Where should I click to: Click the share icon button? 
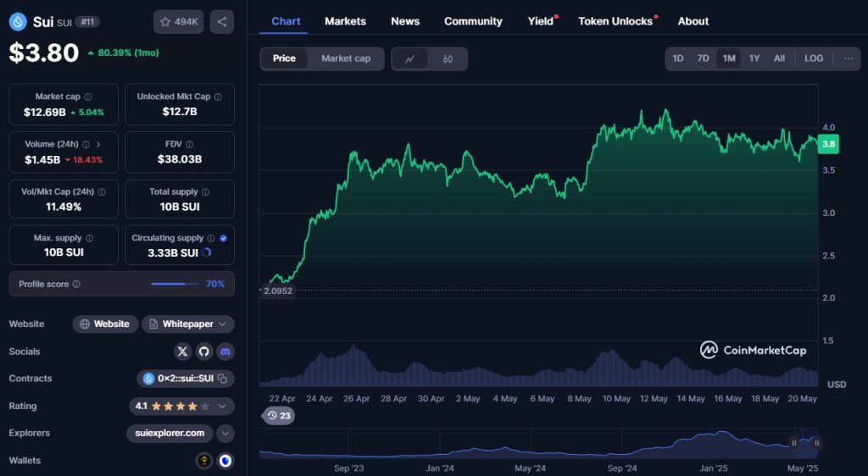pyautogui.click(x=222, y=21)
